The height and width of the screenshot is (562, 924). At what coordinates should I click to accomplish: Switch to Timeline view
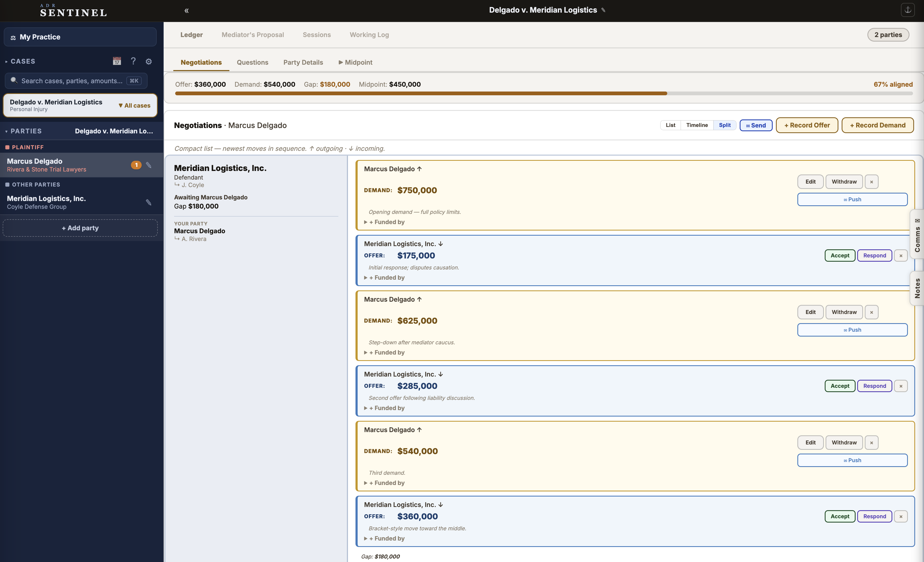click(x=697, y=125)
